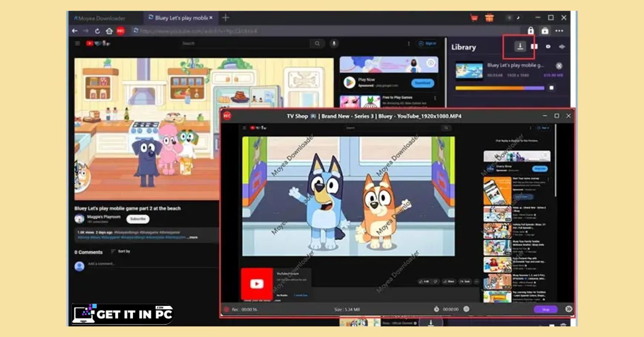This screenshot has width=644, height=337.
Task: Open the shopping cart icon in title bar
Action: (x=474, y=18)
